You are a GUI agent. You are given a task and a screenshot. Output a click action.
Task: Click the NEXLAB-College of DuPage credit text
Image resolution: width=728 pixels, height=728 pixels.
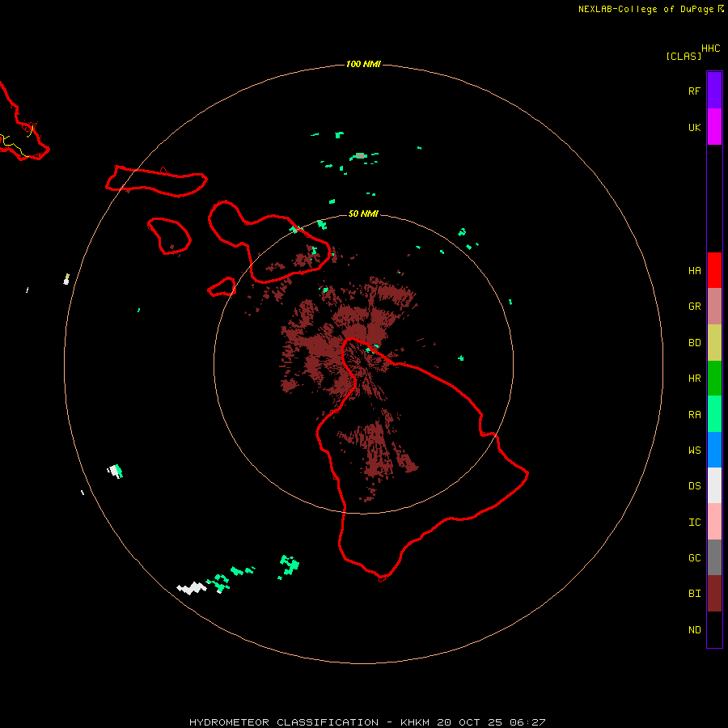pyautogui.click(x=645, y=9)
